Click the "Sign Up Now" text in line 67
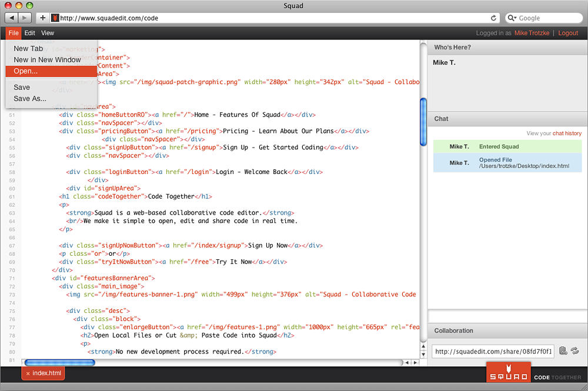Viewport: 588px width, 391px height. coord(268,246)
